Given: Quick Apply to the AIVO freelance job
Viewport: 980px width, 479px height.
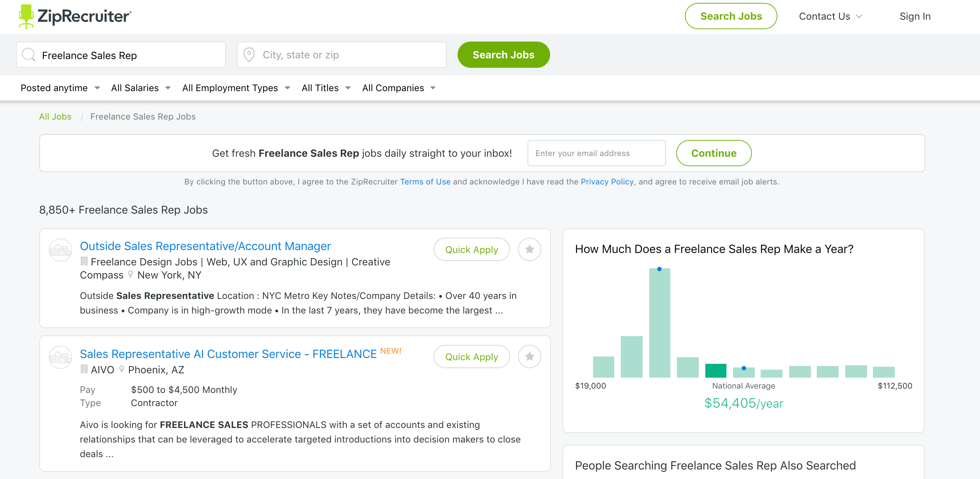Looking at the screenshot, I should click(471, 357).
